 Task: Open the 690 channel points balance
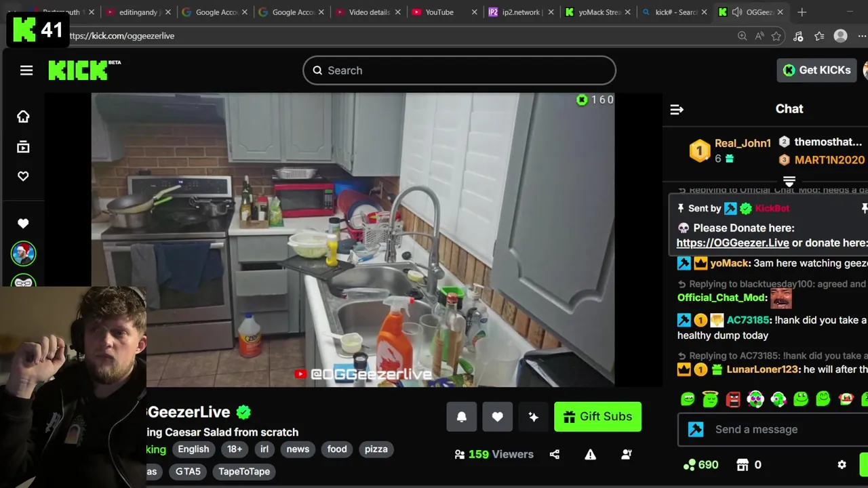coord(701,465)
